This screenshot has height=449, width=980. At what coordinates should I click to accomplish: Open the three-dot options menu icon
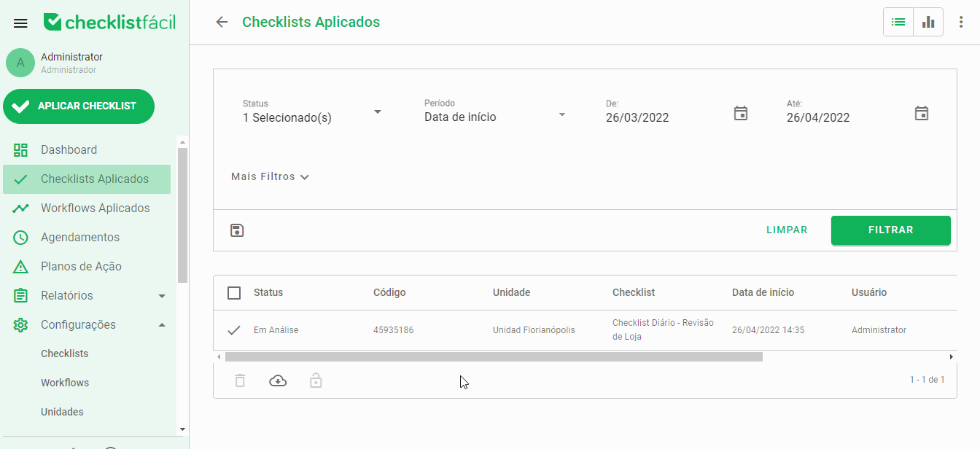(x=961, y=22)
